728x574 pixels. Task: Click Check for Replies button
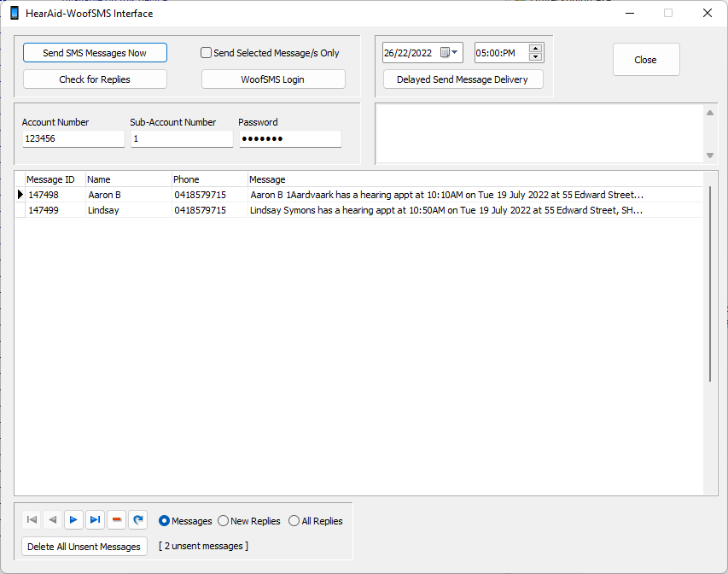tap(95, 79)
